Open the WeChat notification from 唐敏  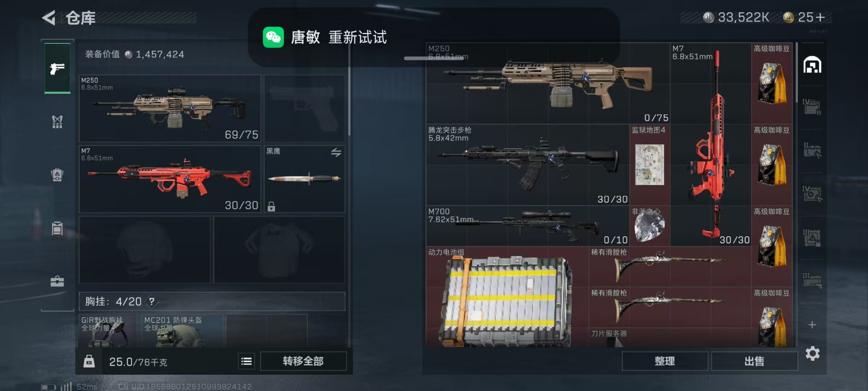tap(434, 37)
